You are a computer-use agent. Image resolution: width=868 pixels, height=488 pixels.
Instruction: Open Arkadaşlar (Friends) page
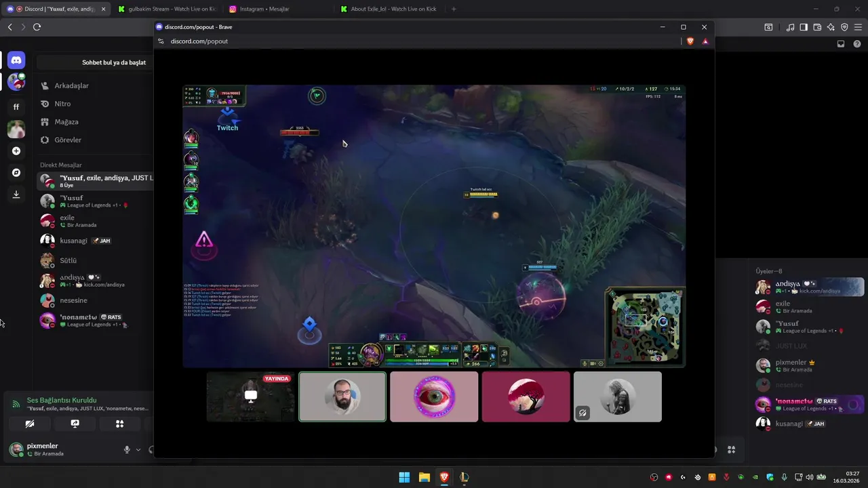pos(94,85)
